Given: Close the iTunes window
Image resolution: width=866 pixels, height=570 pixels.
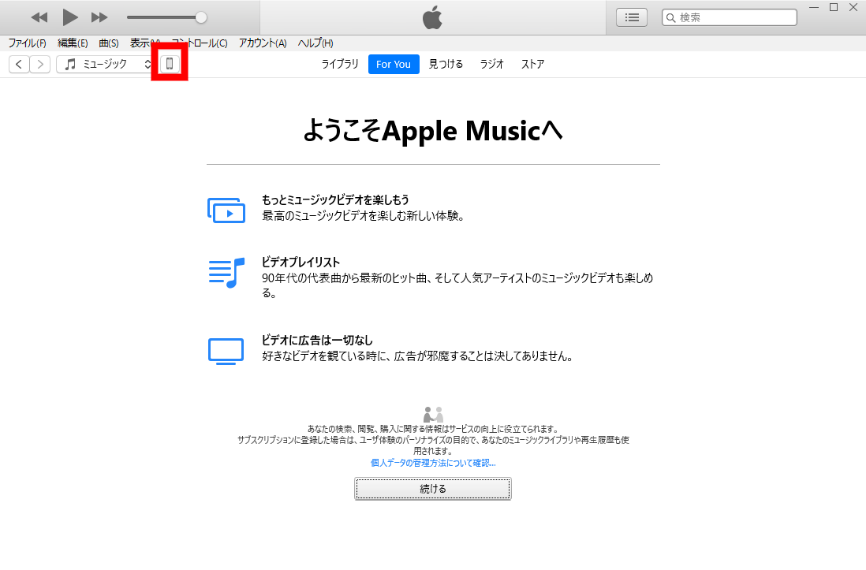Looking at the screenshot, I should click(x=853, y=8).
